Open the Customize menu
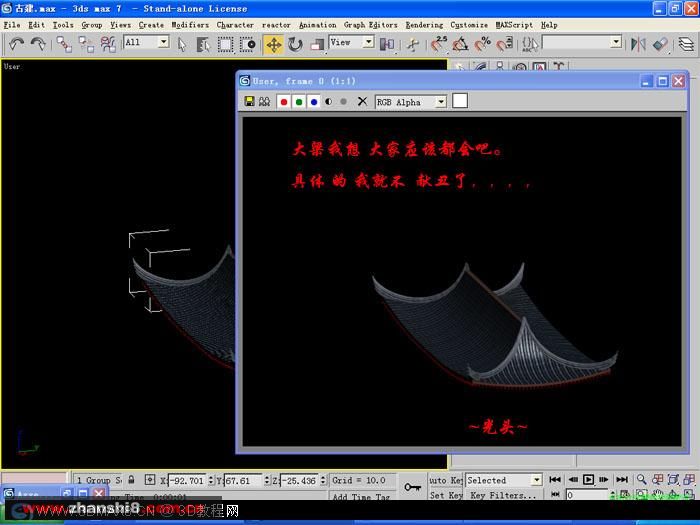Image resolution: width=700 pixels, height=525 pixels. 469,25
